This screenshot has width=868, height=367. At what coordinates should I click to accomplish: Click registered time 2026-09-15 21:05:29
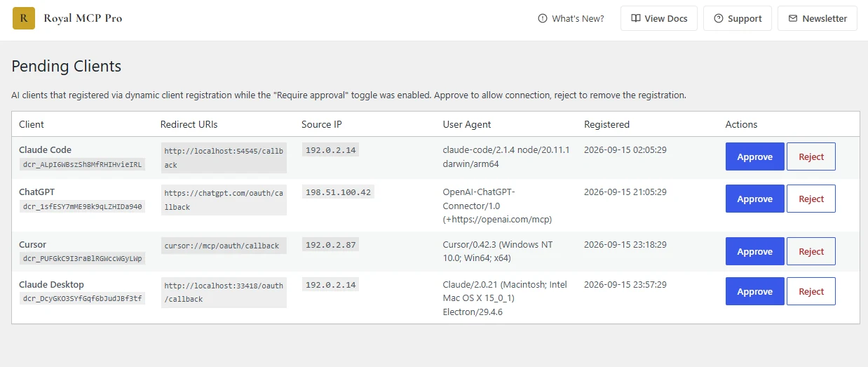point(625,192)
